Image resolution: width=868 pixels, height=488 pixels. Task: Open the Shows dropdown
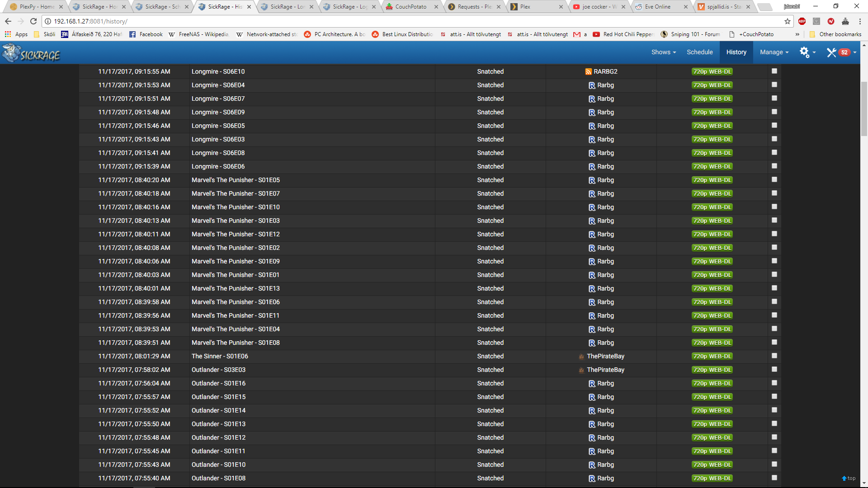pos(663,52)
